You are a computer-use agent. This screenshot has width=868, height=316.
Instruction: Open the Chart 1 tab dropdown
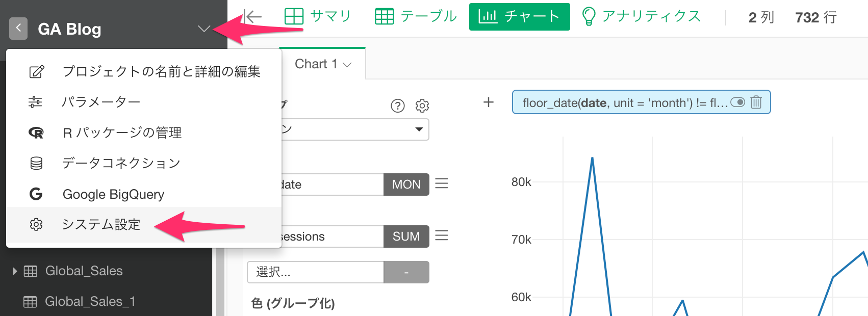pyautogui.click(x=347, y=65)
